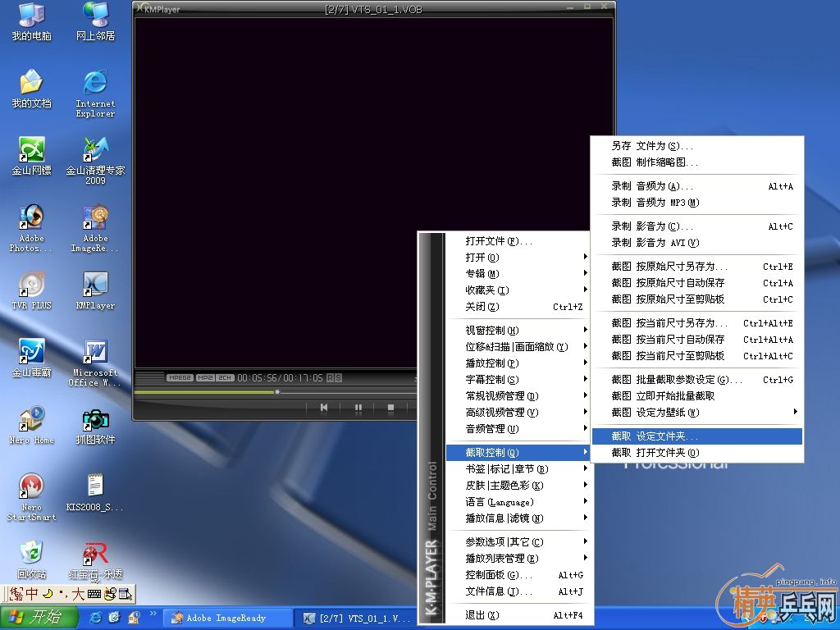The image size is (840, 630).
Task: Toggle the half-moon full/half width mode
Action: click(x=48, y=594)
